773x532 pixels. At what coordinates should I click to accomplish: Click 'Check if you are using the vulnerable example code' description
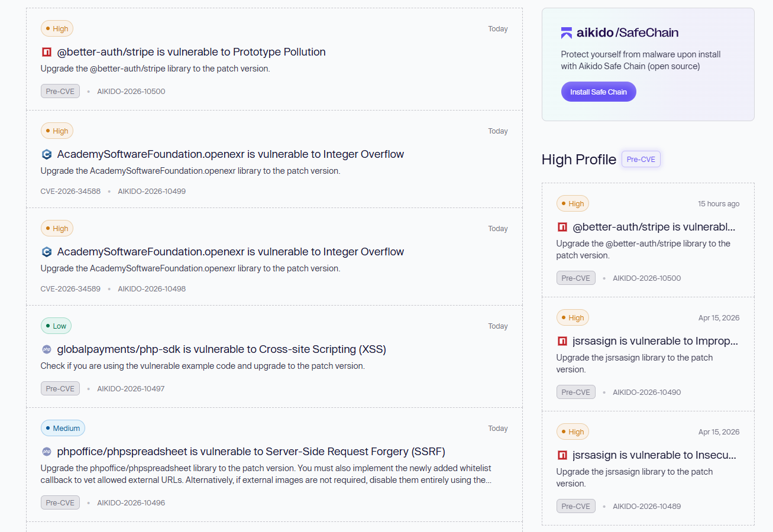tap(203, 366)
